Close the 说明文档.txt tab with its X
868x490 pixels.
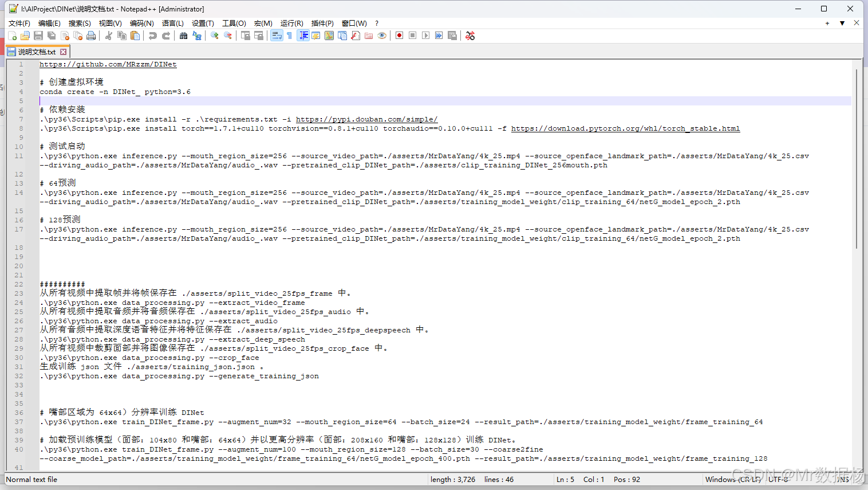64,52
